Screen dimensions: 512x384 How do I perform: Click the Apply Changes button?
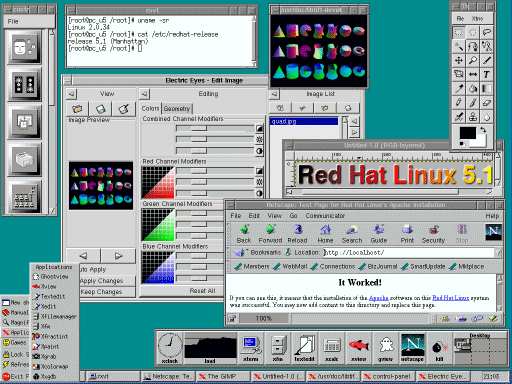[101, 281]
